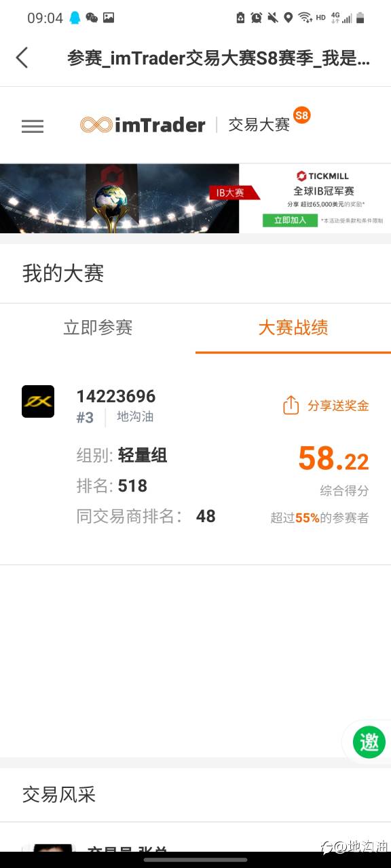391x868 pixels.
Task: Select the 大赛战绩 tab
Action: 293,328
